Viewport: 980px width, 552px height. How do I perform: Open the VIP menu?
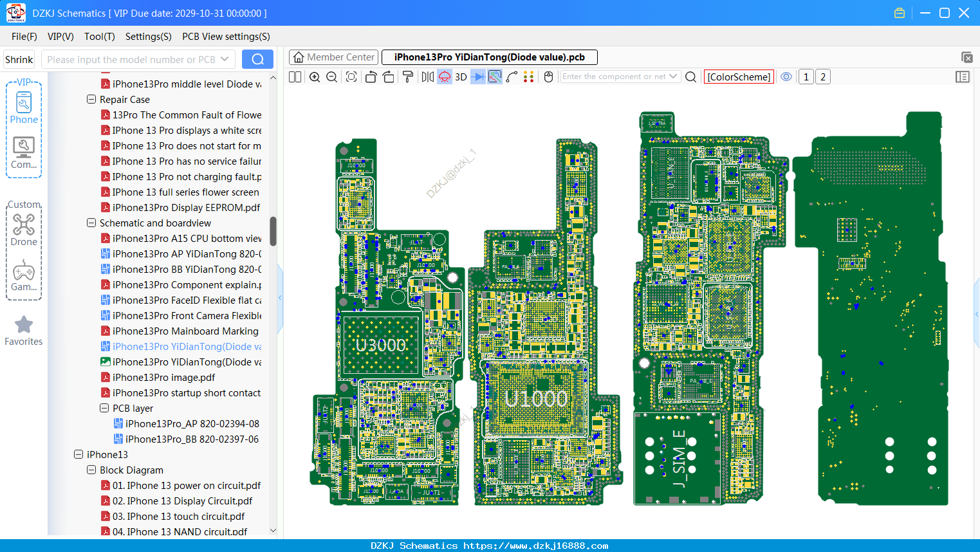(x=60, y=37)
